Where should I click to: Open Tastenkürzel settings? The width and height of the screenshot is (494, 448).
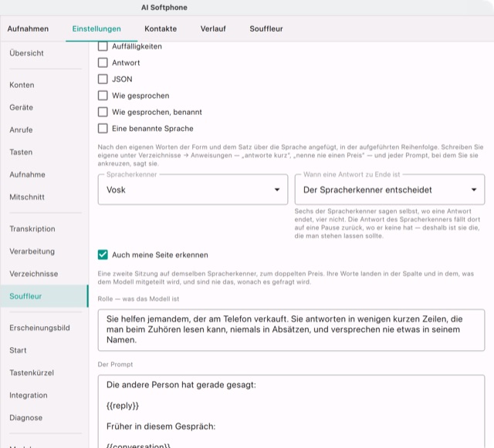tap(44, 372)
